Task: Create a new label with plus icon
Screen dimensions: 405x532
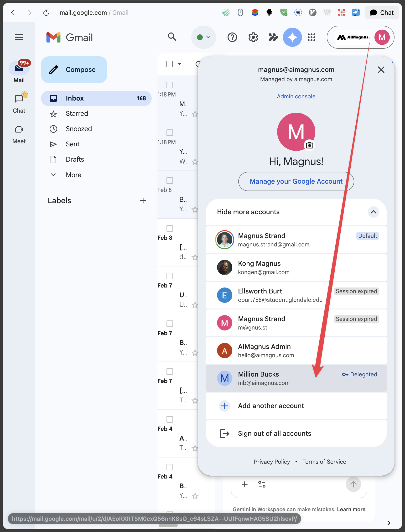Action: (143, 201)
